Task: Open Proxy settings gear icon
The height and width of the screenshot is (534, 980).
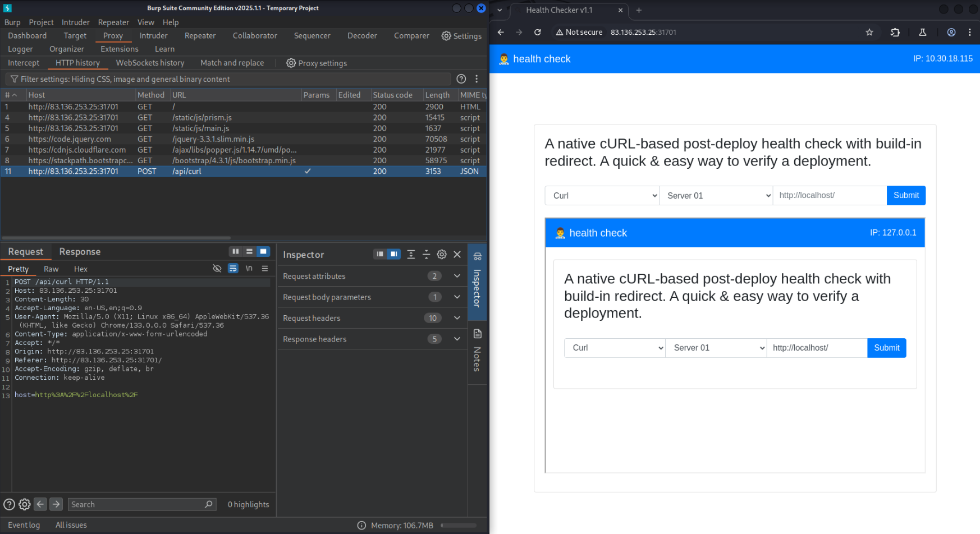Action: [291, 63]
